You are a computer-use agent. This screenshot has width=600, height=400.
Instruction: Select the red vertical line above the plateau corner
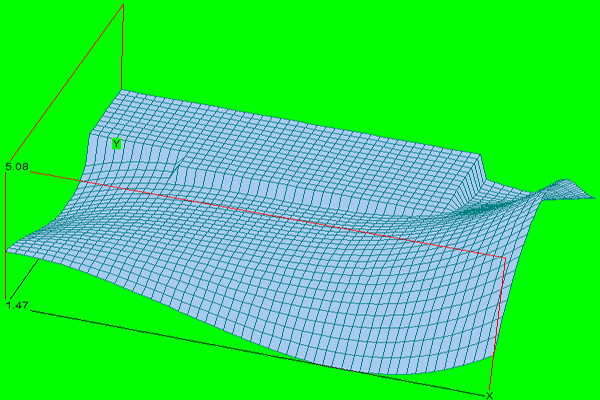(x=122, y=47)
